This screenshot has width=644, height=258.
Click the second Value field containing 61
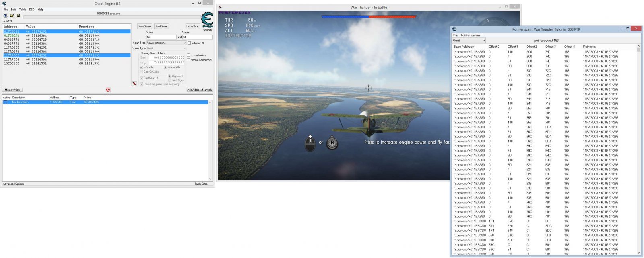point(197,37)
